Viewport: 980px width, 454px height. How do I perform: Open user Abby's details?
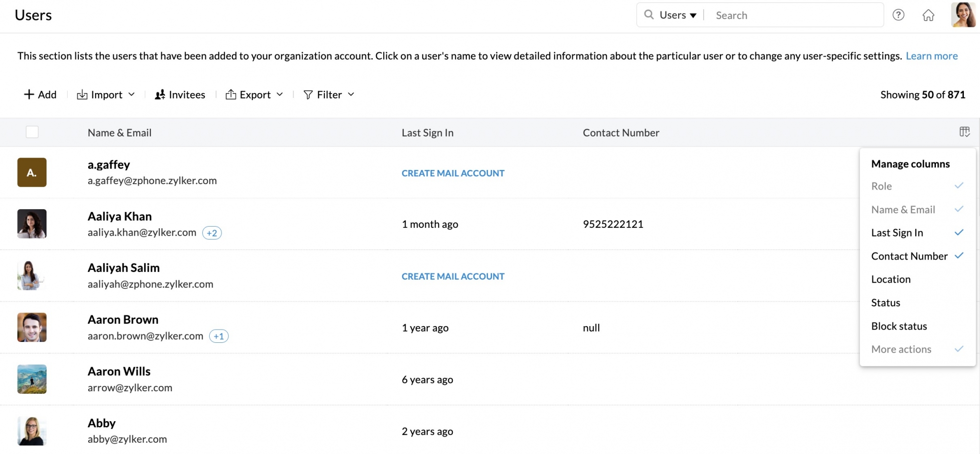click(101, 423)
